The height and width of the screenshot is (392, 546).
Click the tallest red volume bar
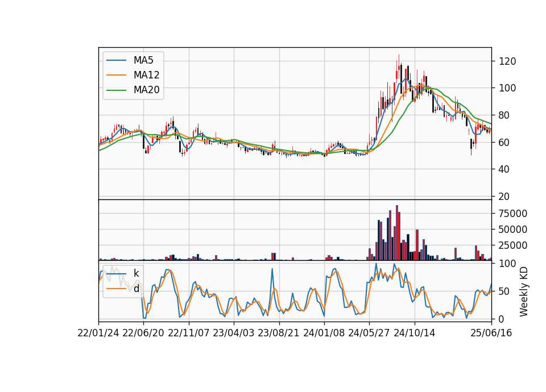(397, 233)
